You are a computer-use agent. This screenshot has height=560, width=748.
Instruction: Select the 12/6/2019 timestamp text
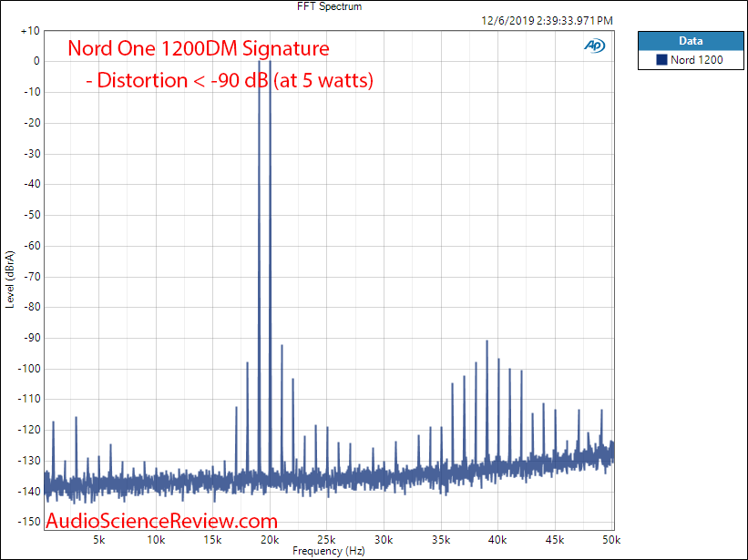tap(547, 21)
